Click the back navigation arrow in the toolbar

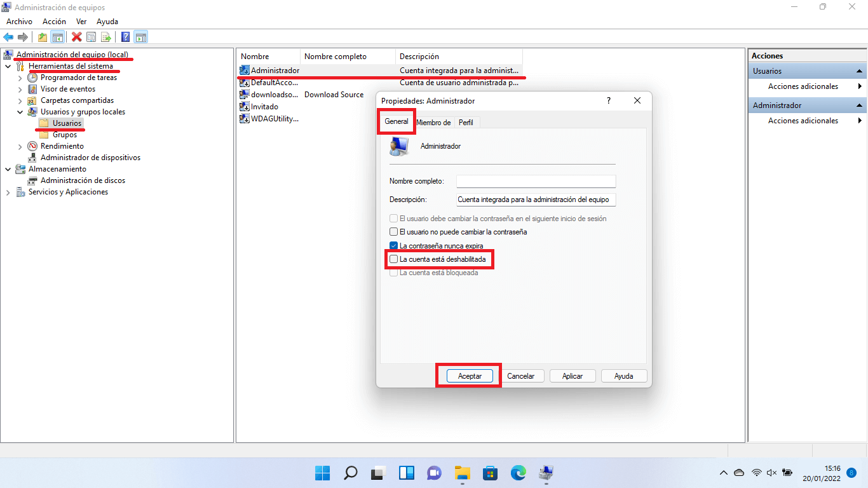pyautogui.click(x=8, y=36)
